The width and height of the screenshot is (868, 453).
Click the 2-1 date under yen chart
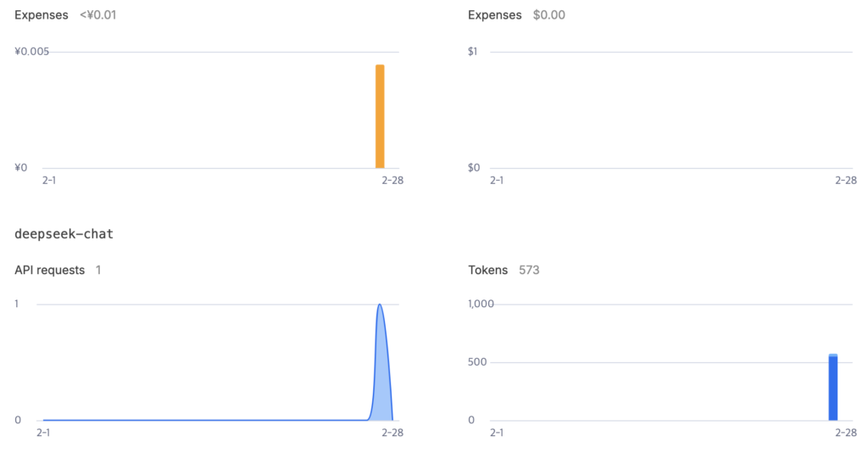(x=48, y=180)
